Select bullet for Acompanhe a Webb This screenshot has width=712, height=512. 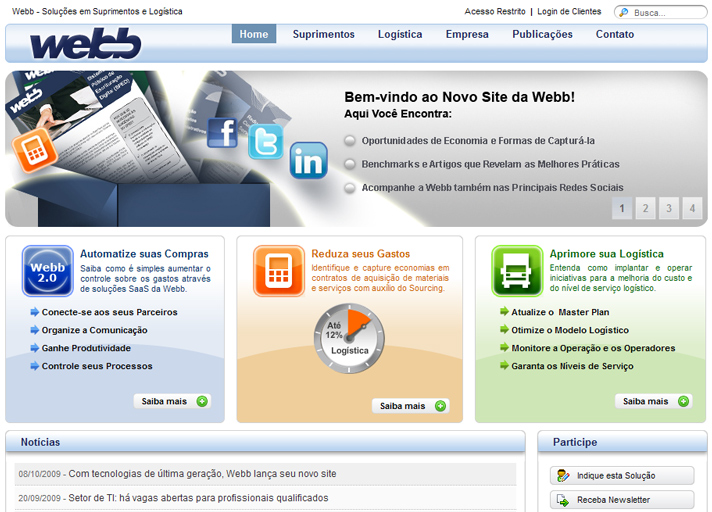[x=350, y=187]
